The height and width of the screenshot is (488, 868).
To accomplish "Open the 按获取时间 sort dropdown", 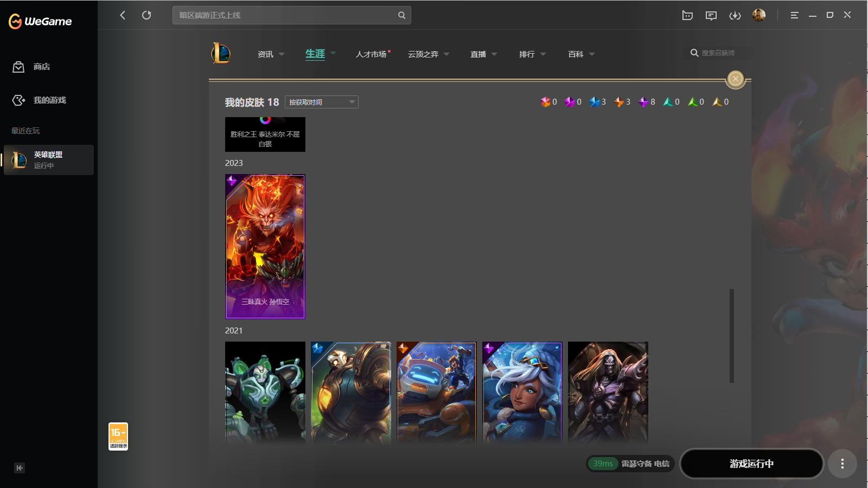I will [322, 102].
